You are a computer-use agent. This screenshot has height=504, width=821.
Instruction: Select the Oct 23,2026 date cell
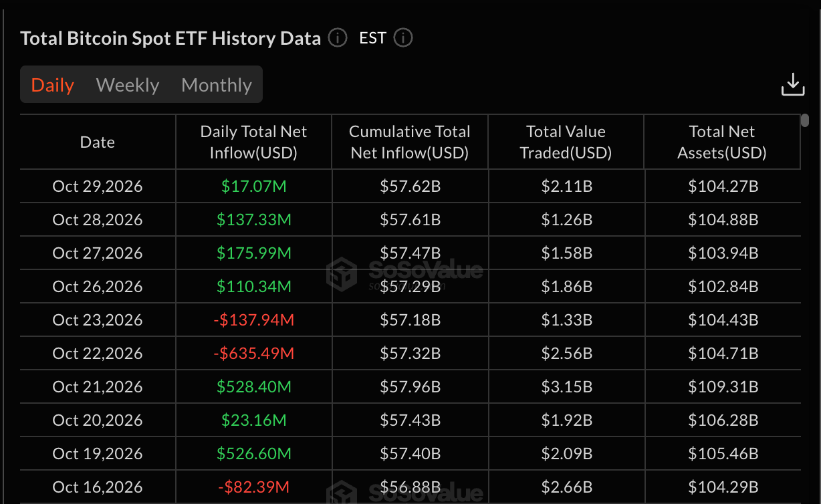[98, 320]
